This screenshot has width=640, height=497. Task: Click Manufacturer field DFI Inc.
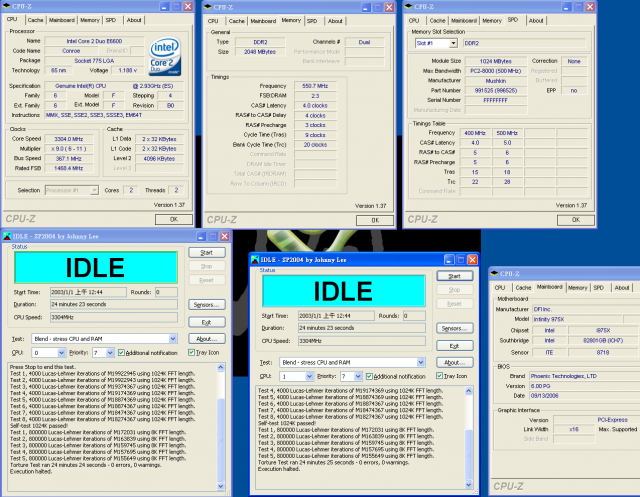[586, 309]
